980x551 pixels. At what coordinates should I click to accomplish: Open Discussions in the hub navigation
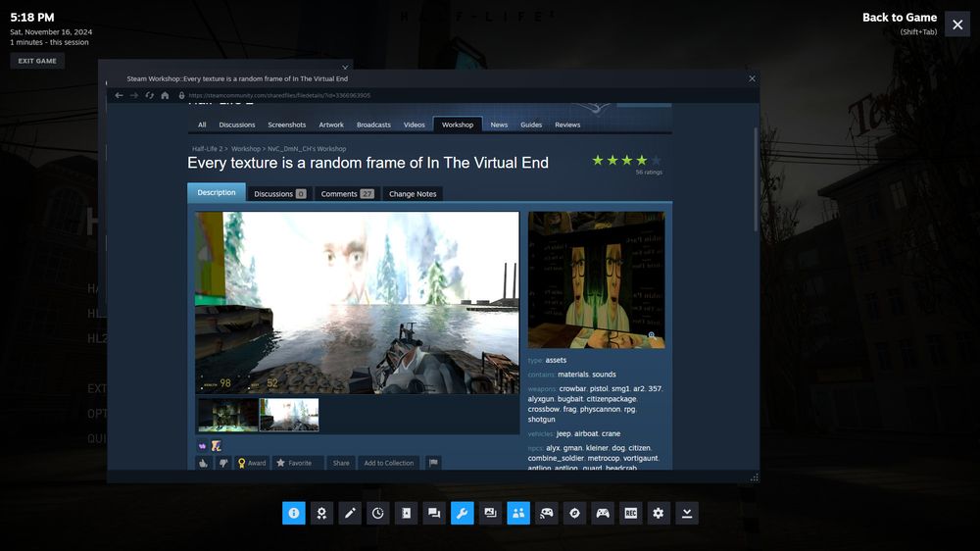(x=237, y=125)
